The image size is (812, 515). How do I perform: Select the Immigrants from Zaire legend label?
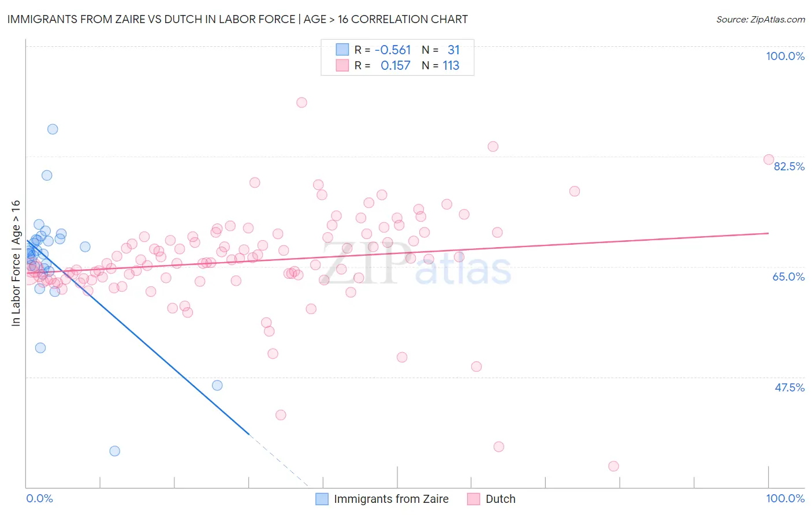point(391,499)
